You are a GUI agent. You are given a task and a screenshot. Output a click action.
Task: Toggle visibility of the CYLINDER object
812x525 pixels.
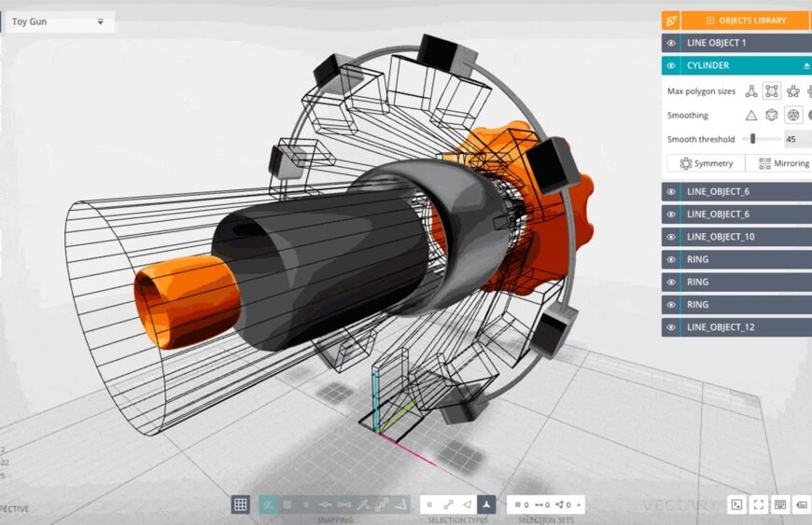pyautogui.click(x=671, y=65)
